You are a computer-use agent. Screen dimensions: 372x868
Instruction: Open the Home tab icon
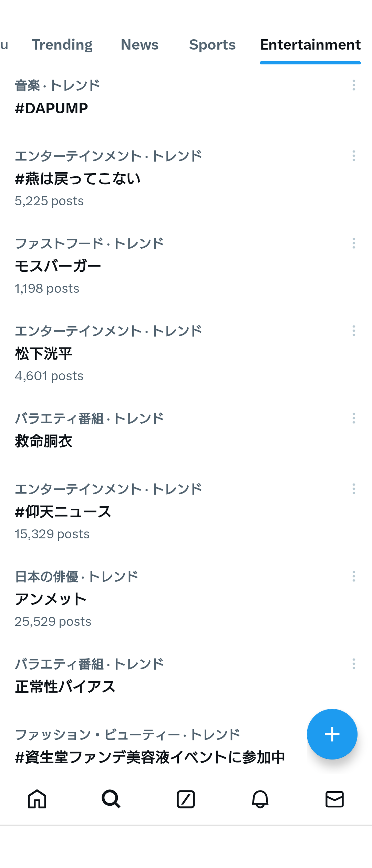(x=37, y=799)
